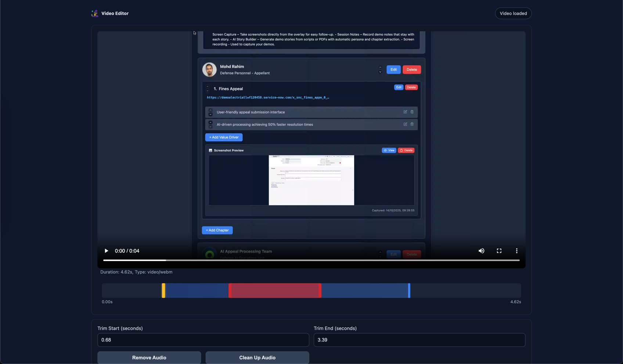Viewport: 623px width, 364px height.
Task: Open the ServiceNow fines appeal URL link
Action: pyautogui.click(x=267, y=97)
